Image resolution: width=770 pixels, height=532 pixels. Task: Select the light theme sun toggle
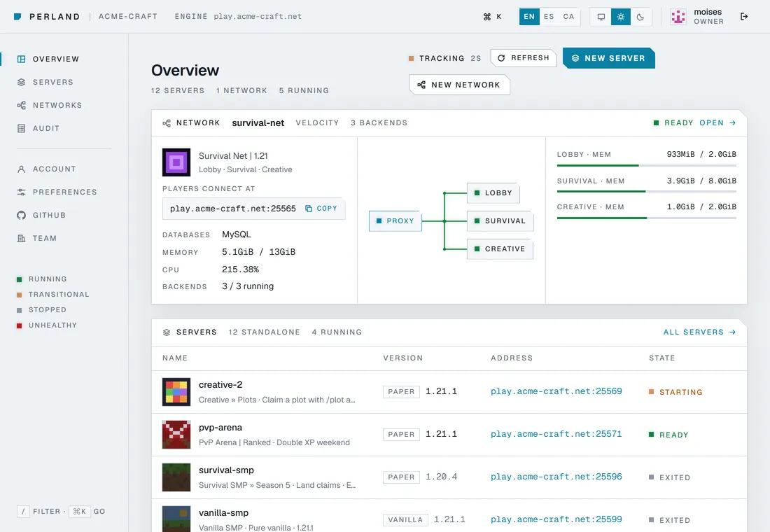click(621, 17)
